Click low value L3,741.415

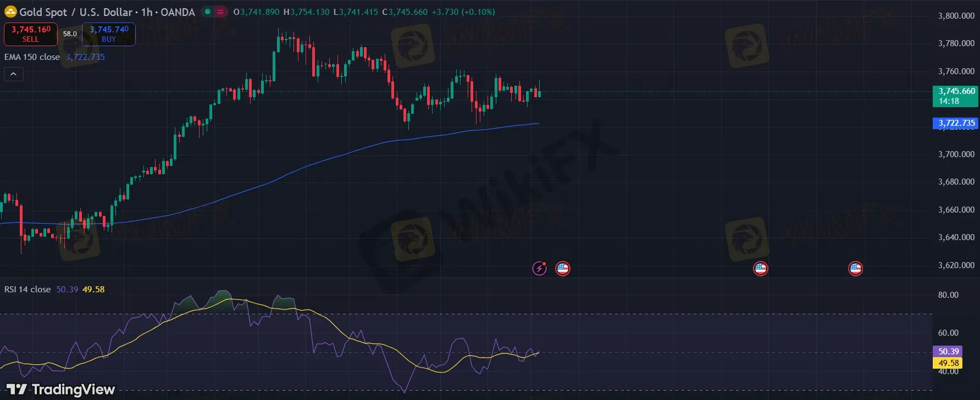pos(356,12)
